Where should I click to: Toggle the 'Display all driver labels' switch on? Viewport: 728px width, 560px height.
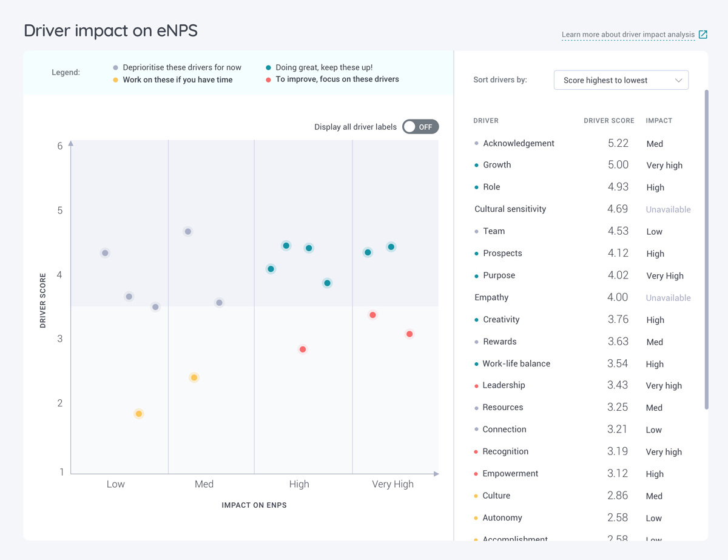click(x=420, y=127)
